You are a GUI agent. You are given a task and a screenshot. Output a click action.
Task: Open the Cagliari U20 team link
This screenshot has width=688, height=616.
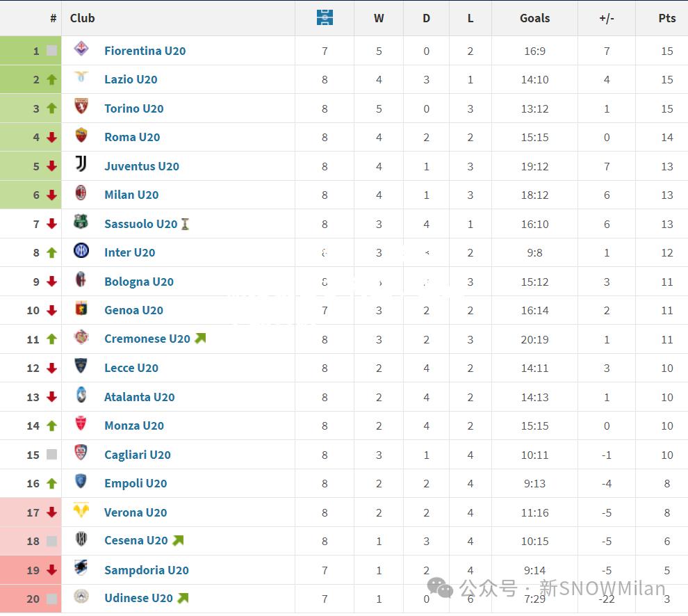[138, 455]
